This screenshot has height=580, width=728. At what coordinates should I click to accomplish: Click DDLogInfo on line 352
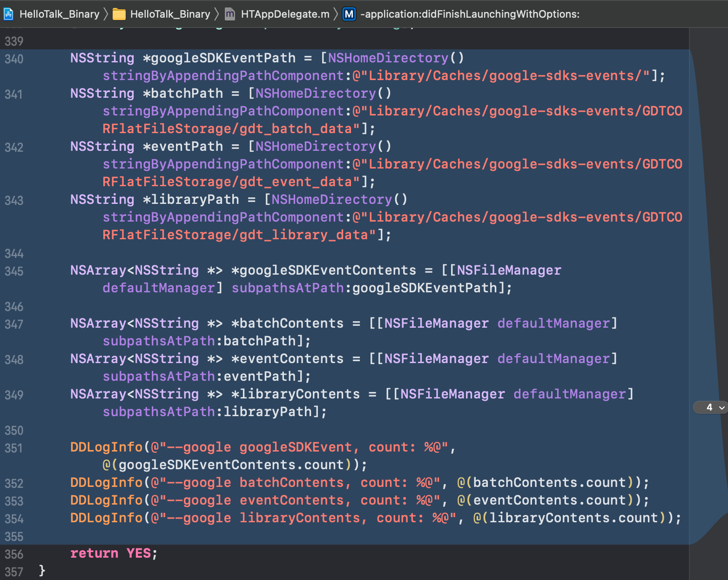(106, 483)
